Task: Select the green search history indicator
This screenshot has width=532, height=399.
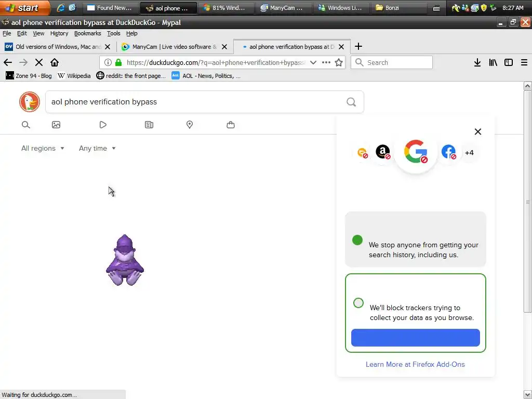Action: [357, 240]
